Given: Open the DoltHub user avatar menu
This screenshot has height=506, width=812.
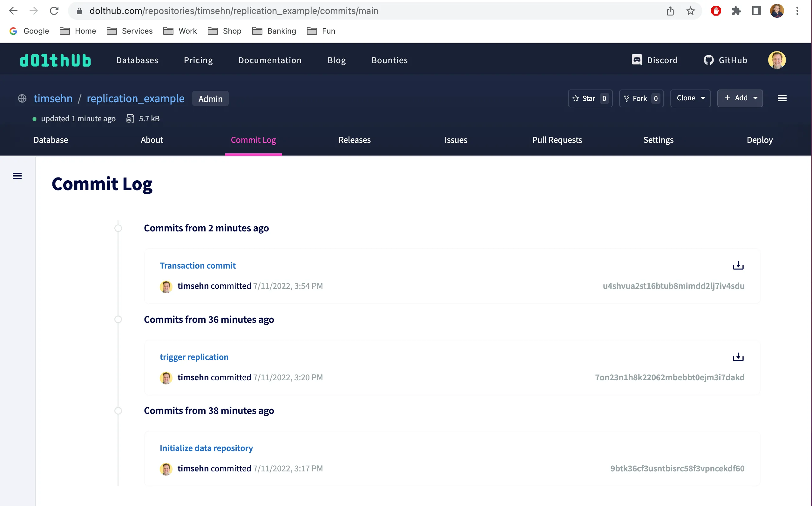Looking at the screenshot, I should 777,60.
